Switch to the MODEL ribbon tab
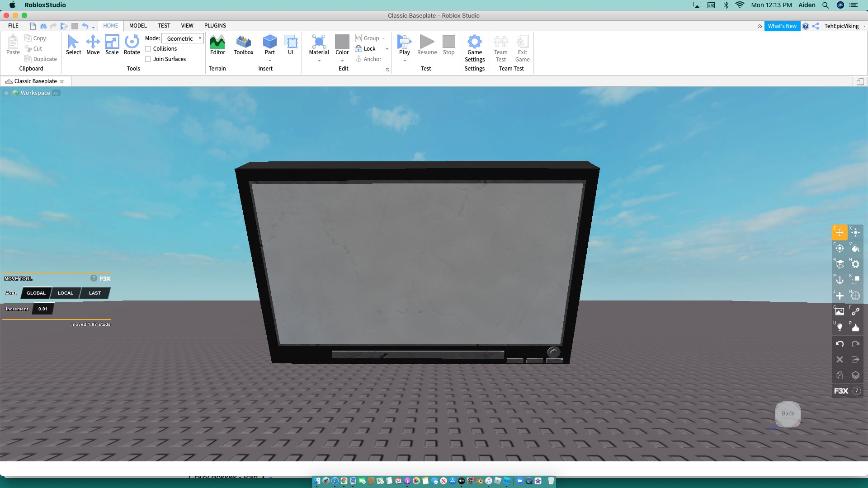Image resolution: width=868 pixels, height=488 pixels. point(137,26)
